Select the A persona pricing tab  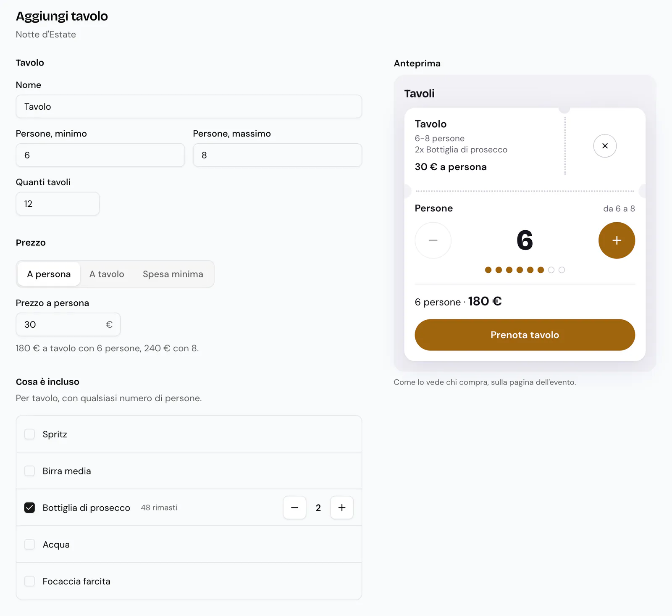pos(49,274)
